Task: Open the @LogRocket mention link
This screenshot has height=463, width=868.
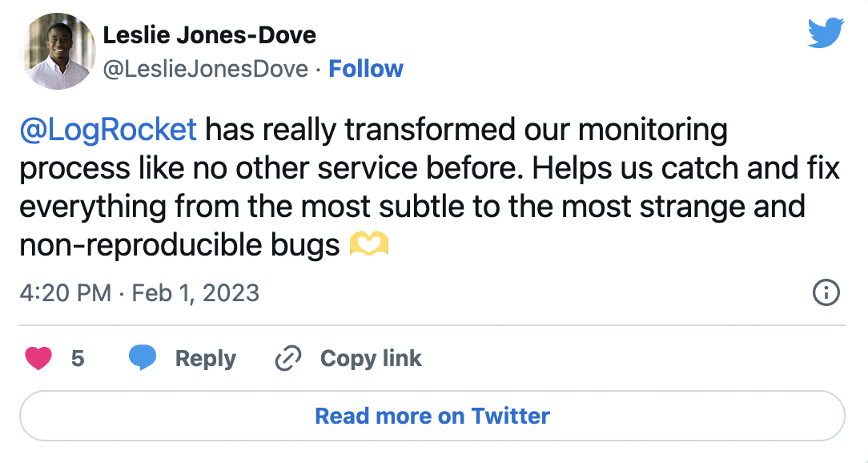Action: click(x=107, y=130)
